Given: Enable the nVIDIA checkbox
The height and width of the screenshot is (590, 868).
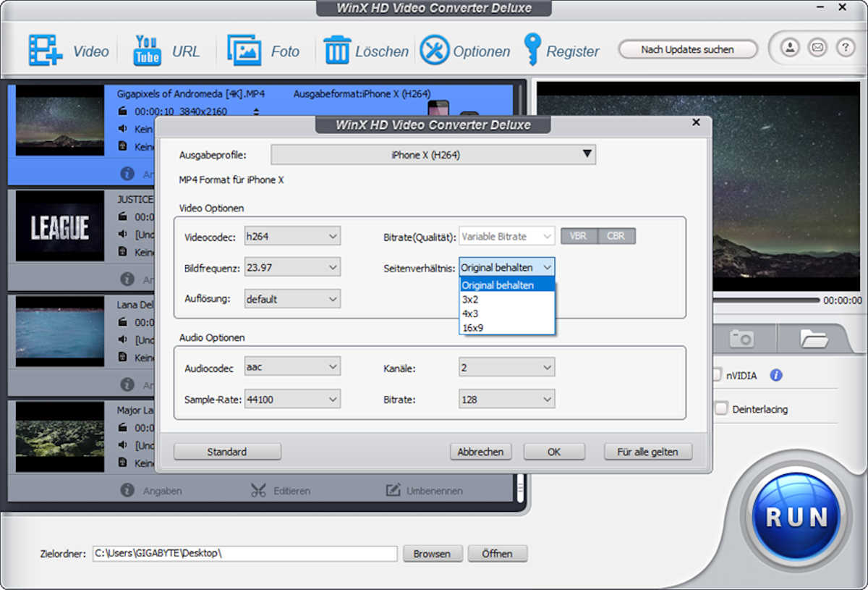Looking at the screenshot, I should [717, 375].
